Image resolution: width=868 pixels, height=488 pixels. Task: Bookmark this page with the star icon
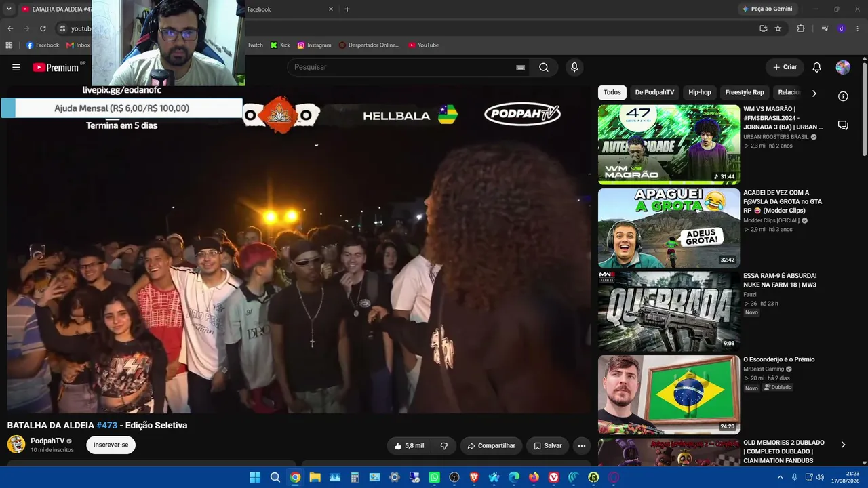[778, 28]
